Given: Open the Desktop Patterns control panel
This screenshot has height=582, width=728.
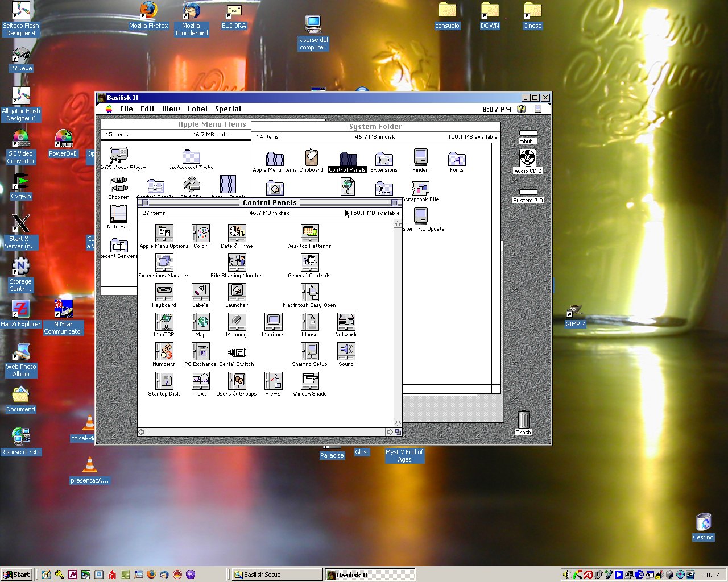Looking at the screenshot, I should click(309, 233).
